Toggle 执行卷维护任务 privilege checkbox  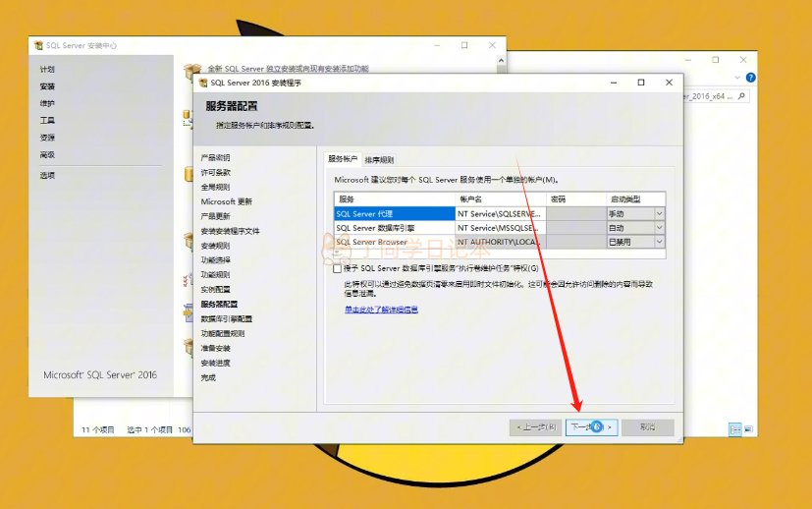(337, 268)
